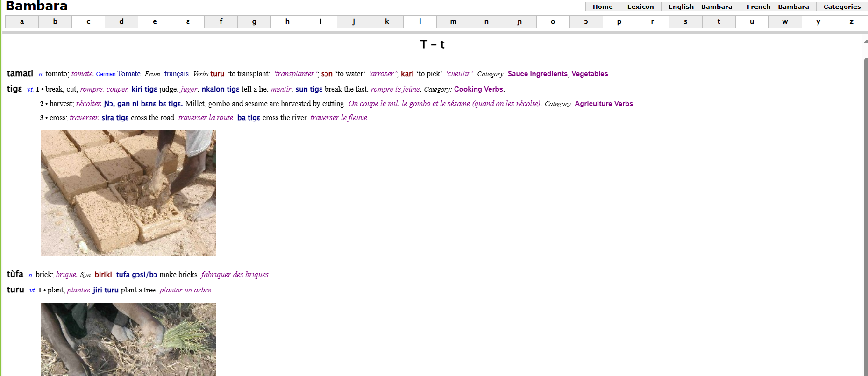Image resolution: width=868 pixels, height=376 pixels.
Task: Open the Home tab
Action: tap(603, 7)
